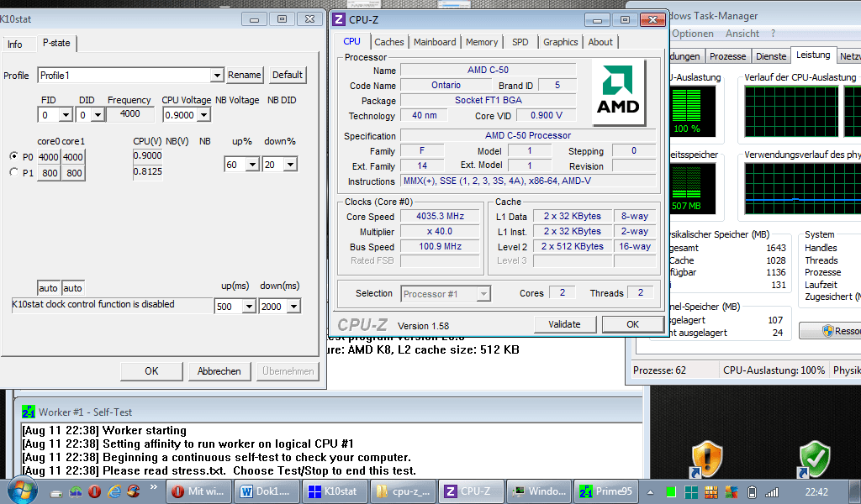Switch to Prozesse tab in Task-Manager
Image resolution: width=861 pixels, height=504 pixels.
coord(727,56)
